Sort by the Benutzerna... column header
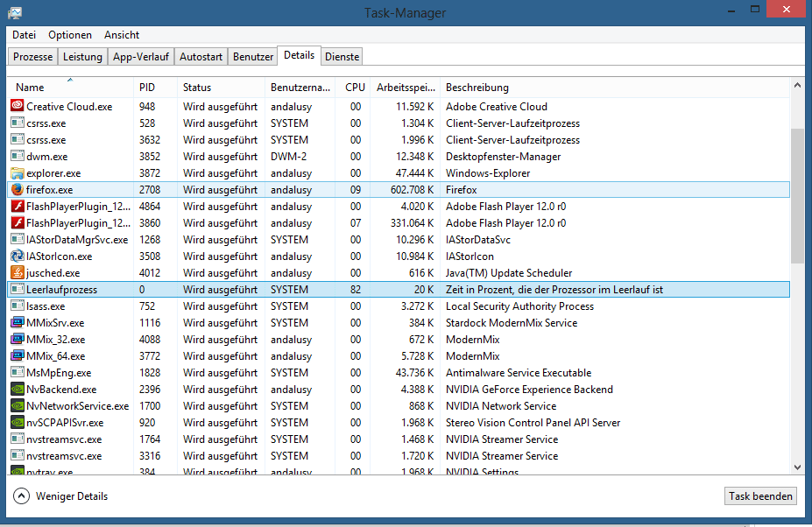This screenshot has height=527, width=812. pyautogui.click(x=300, y=87)
